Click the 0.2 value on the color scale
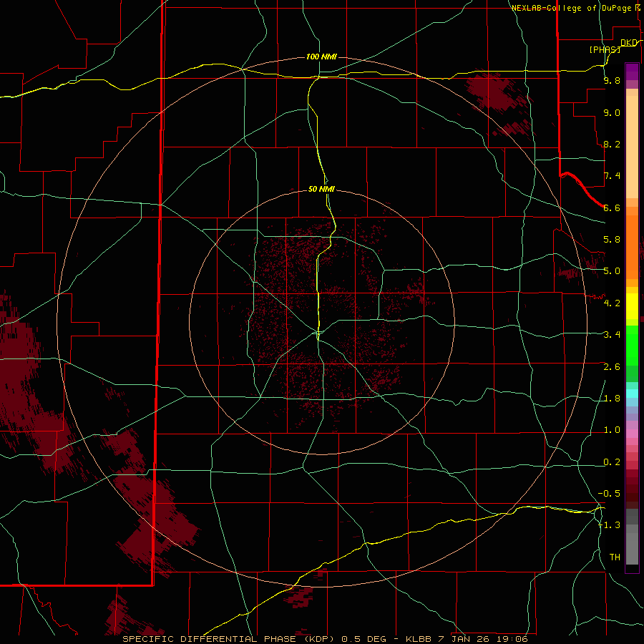 click(612, 462)
